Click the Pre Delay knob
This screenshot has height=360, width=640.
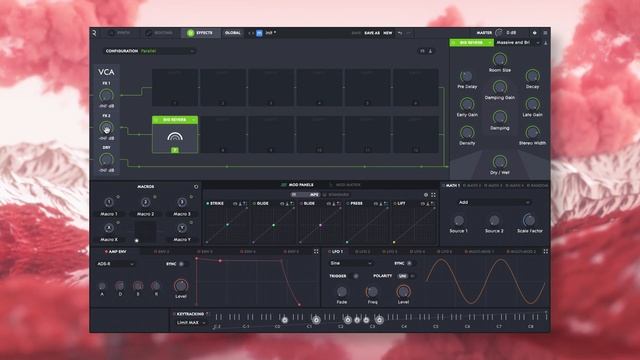(467, 76)
